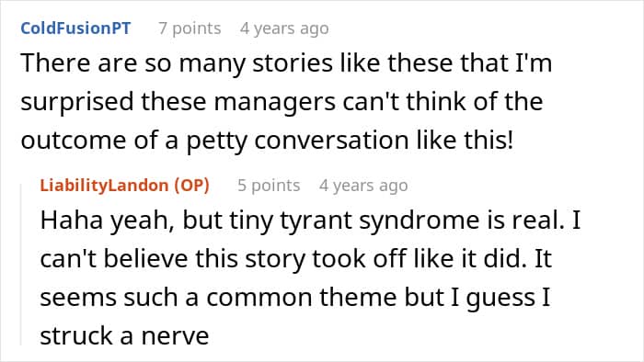Click the line starting "There are so many stories"
This screenshot has height=362, width=644.
[286, 63]
